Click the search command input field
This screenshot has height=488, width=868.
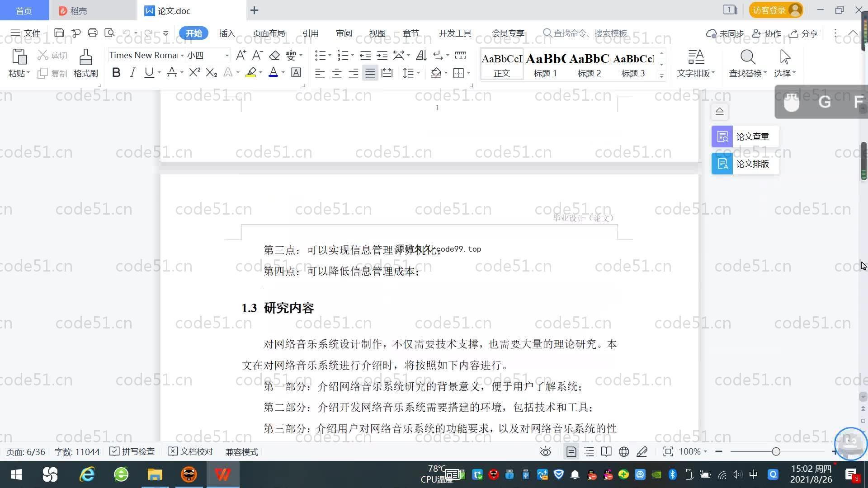tap(585, 33)
